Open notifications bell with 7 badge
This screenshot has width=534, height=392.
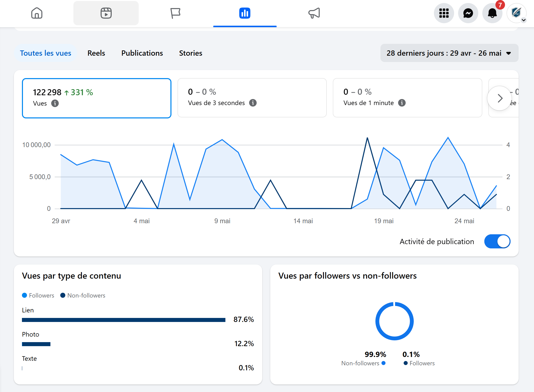pyautogui.click(x=492, y=13)
